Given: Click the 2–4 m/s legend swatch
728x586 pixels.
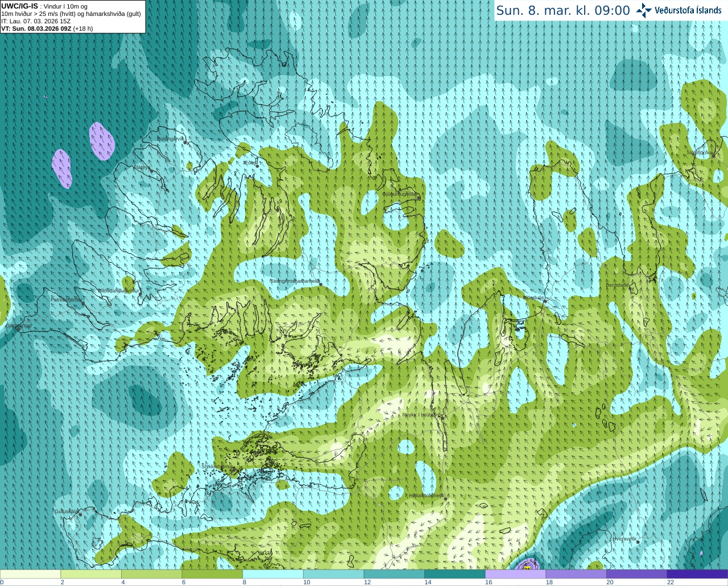Looking at the screenshot, I should (91, 574).
